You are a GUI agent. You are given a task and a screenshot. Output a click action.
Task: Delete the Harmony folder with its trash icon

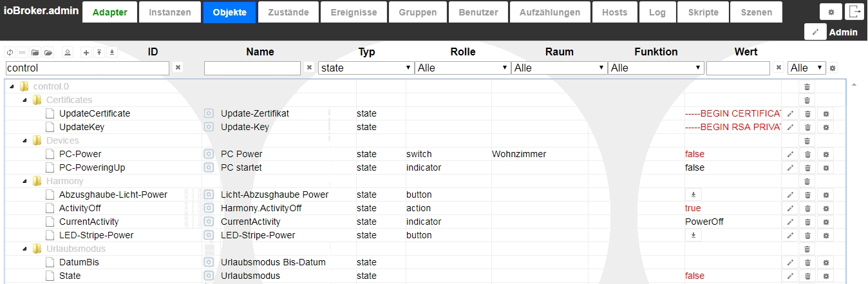tap(807, 181)
